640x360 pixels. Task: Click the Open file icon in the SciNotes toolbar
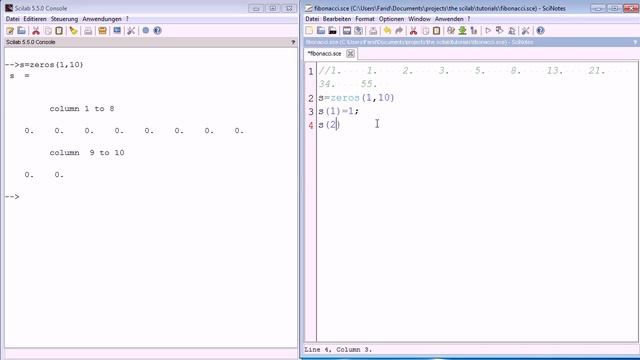(321, 31)
